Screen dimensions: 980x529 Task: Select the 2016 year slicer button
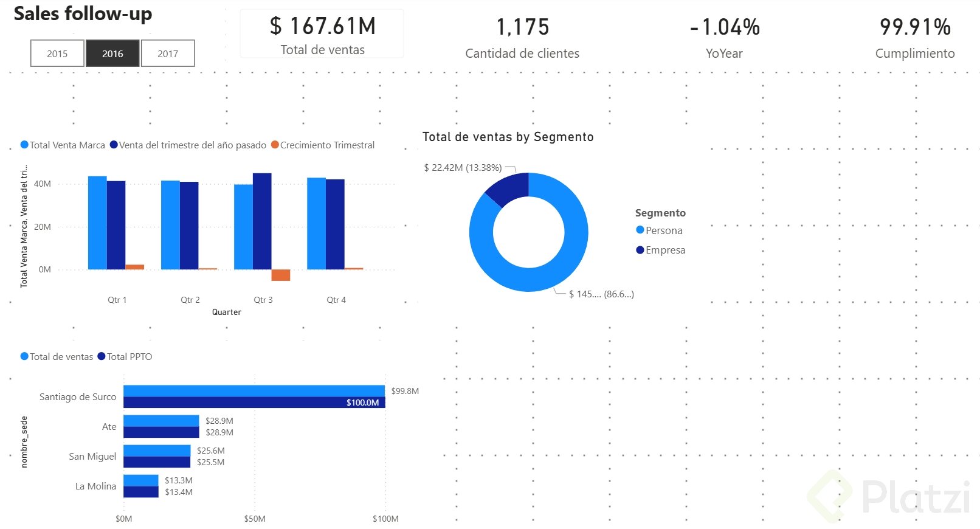(x=112, y=54)
